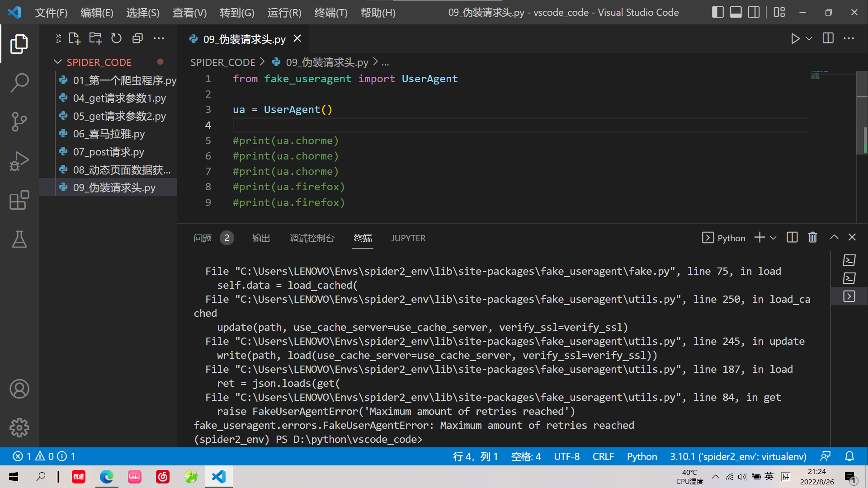
Task: Refresh the Explorer file list
Action: (x=116, y=38)
